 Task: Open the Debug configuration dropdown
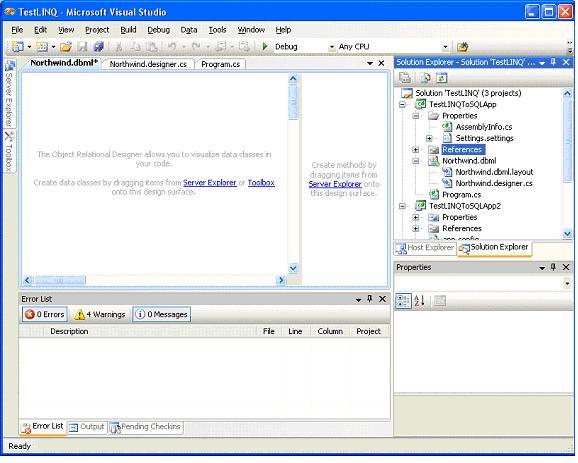[331, 47]
